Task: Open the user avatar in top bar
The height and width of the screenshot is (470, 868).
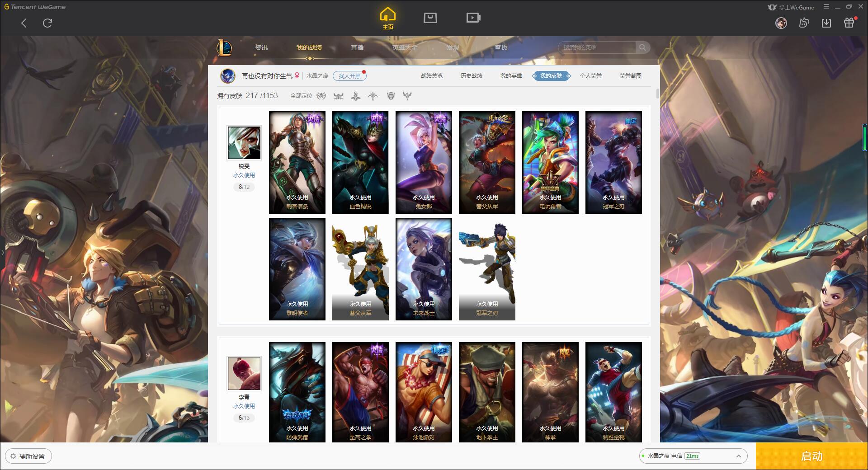Action: 781,23
